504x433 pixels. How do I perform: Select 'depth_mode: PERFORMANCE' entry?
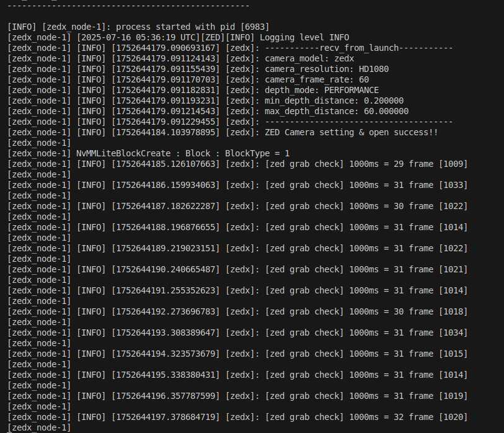[x=322, y=91]
